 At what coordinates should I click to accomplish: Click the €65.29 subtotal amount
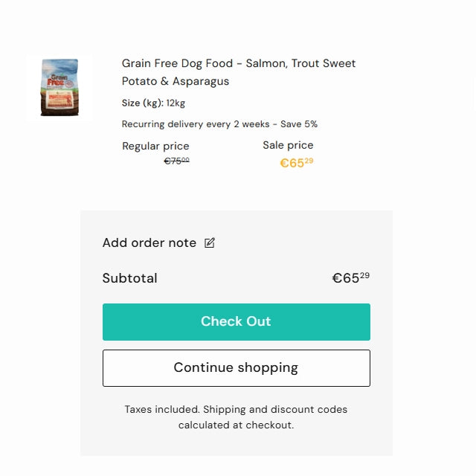point(350,278)
